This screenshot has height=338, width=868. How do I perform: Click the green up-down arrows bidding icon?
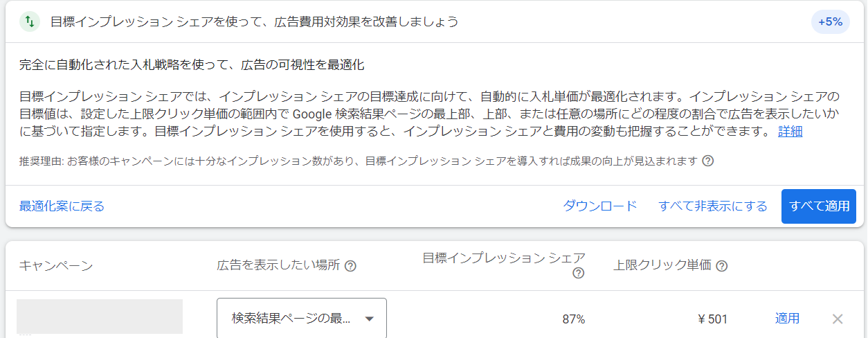(29, 21)
